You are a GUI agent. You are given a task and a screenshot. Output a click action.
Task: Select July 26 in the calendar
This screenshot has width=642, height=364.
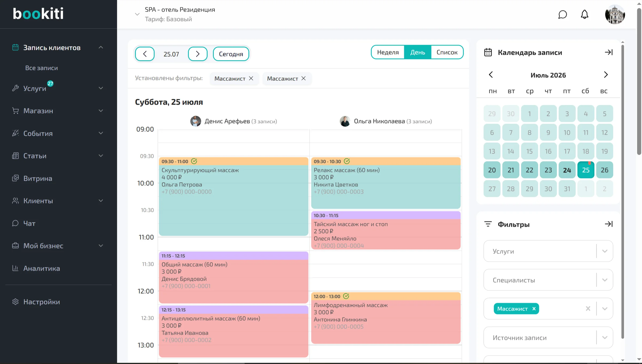click(604, 170)
